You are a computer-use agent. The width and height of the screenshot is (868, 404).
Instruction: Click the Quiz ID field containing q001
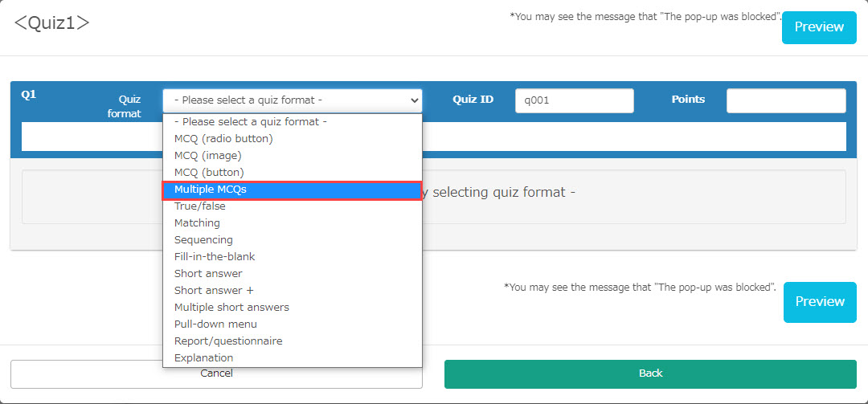(x=574, y=100)
